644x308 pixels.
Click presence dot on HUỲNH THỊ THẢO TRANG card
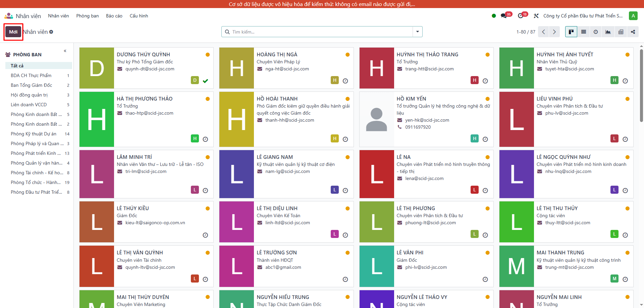pos(487,55)
